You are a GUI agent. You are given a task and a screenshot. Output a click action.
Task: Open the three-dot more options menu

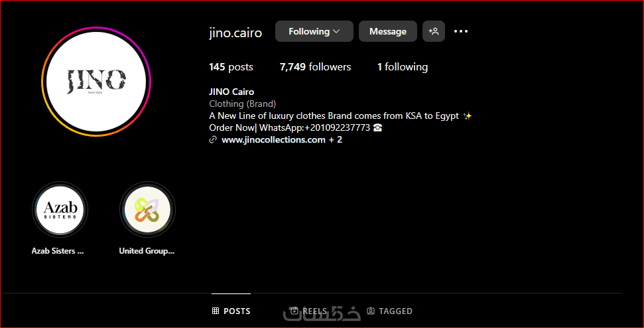pos(461,31)
